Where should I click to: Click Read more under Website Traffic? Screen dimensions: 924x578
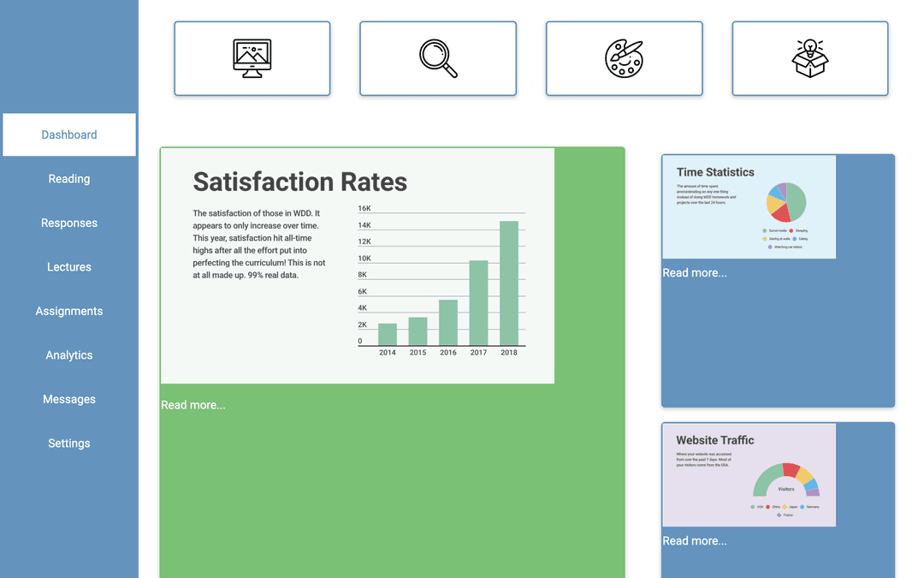click(695, 541)
